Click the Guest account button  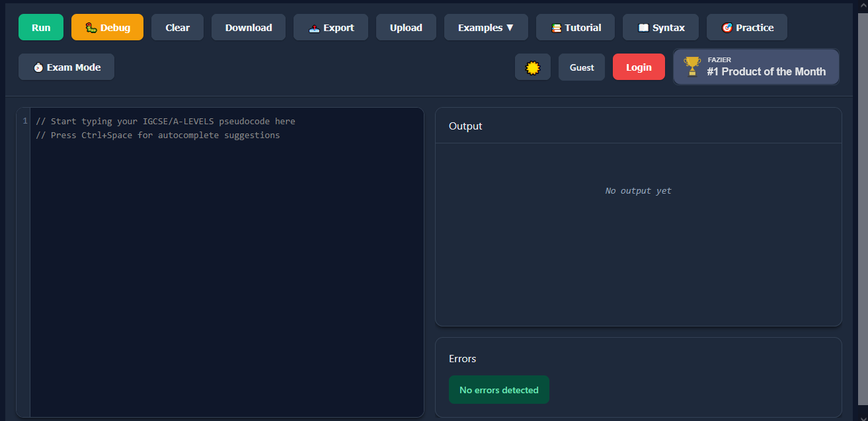pyautogui.click(x=582, y=67)
